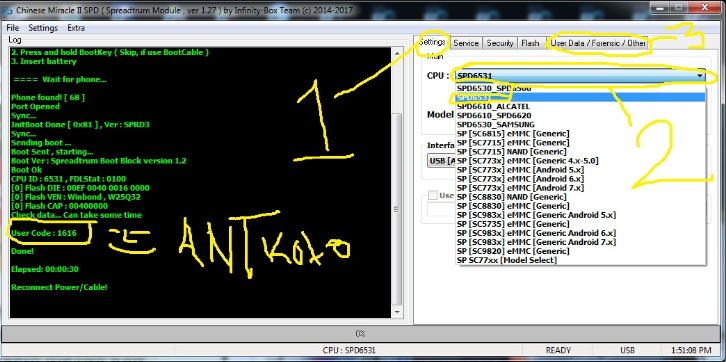Open the User Data / Forensic / Other tab
The image size is (726, 362).
598,43
